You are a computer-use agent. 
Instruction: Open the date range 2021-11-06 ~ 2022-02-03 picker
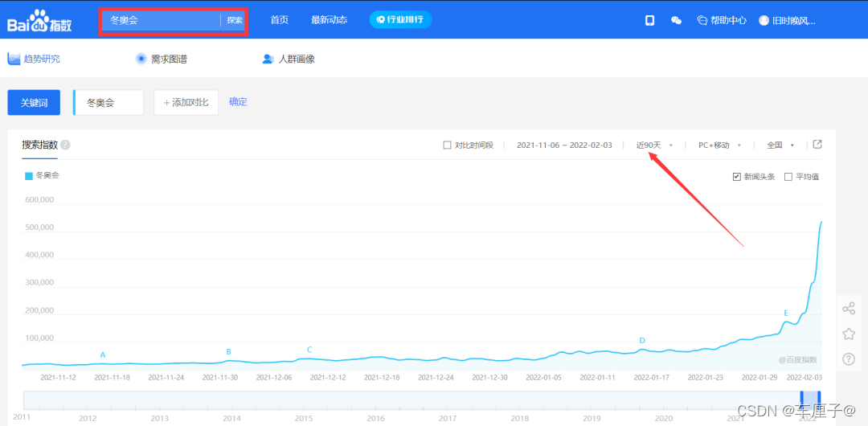(564, 145)
